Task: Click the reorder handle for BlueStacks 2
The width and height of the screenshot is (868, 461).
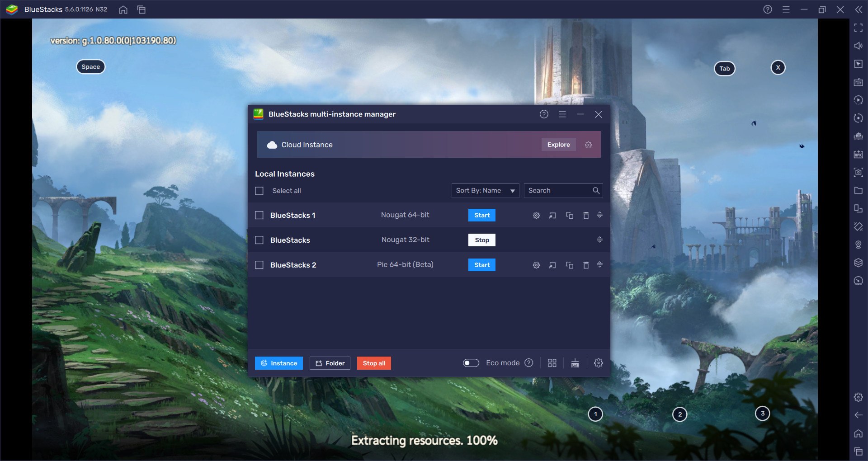Action: (x=599, y=265)
